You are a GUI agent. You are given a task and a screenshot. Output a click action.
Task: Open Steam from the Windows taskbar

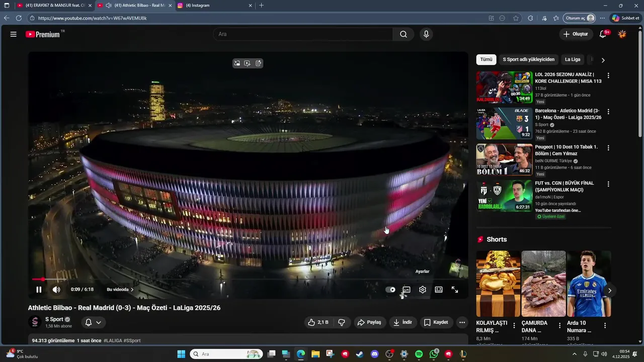click(360, 354)
